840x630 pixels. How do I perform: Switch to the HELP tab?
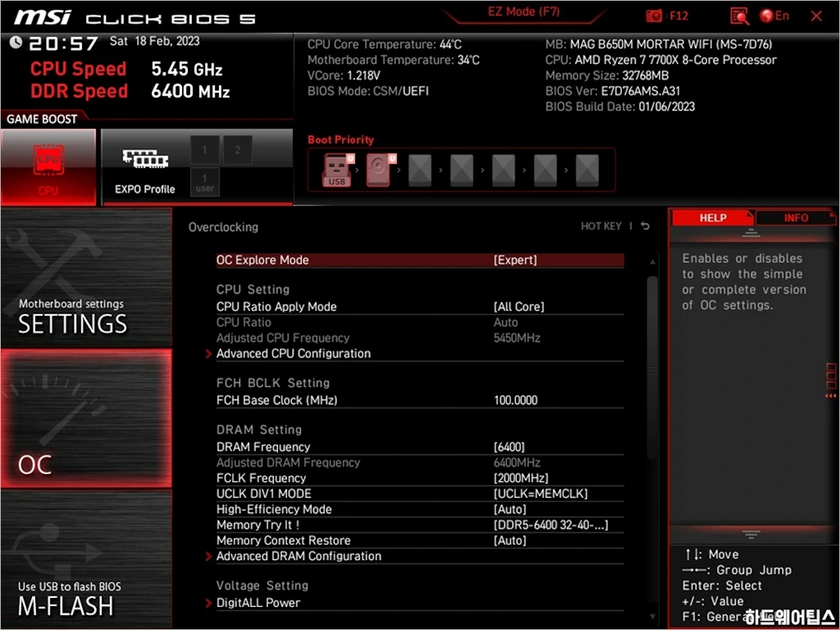click(713, 217)
